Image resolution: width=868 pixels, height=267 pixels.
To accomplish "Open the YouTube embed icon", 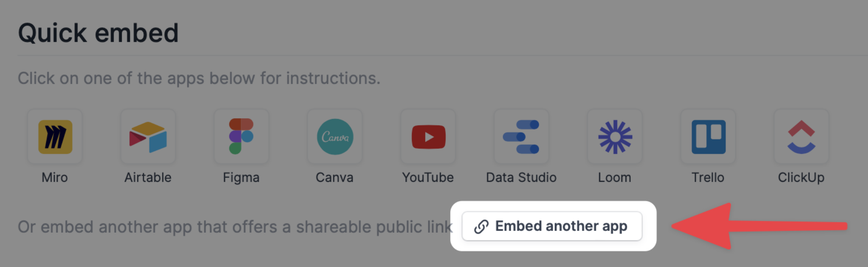I will pyautogui.click(x=428, y=136).
